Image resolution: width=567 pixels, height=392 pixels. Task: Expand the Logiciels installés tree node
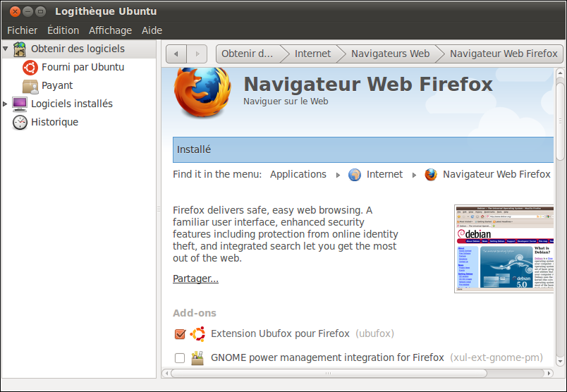coord(5,104)
